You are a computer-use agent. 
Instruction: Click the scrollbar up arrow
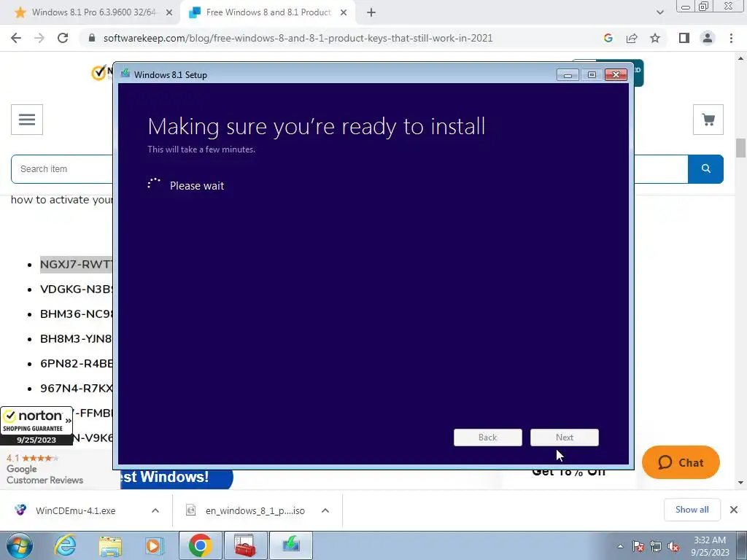pos(741,58)
